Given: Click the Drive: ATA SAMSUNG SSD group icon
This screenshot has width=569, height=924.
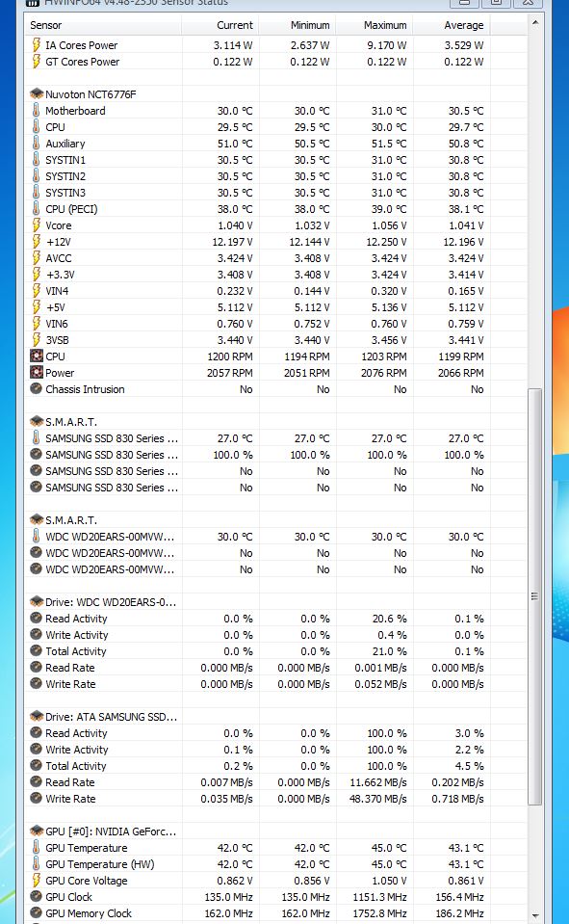Looking at the screenshot, I should tap(37, 717).
